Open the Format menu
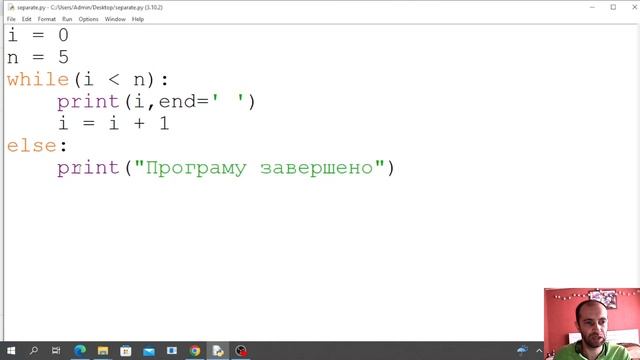The height and width of the screenshot is (360, 640). pyautogui.click(x=47, y=19)
